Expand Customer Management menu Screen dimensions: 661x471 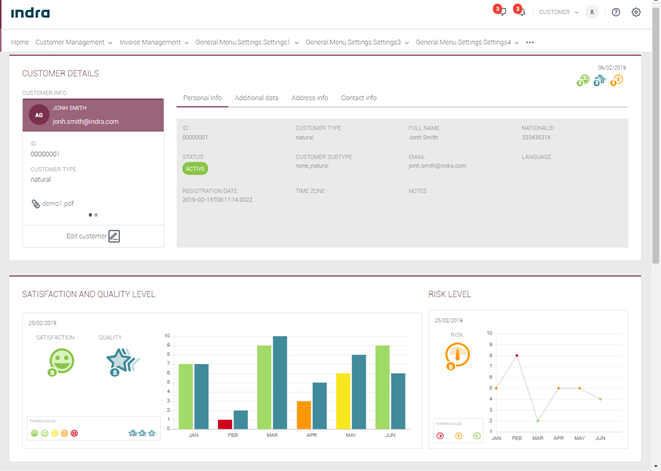pos(74,42)
